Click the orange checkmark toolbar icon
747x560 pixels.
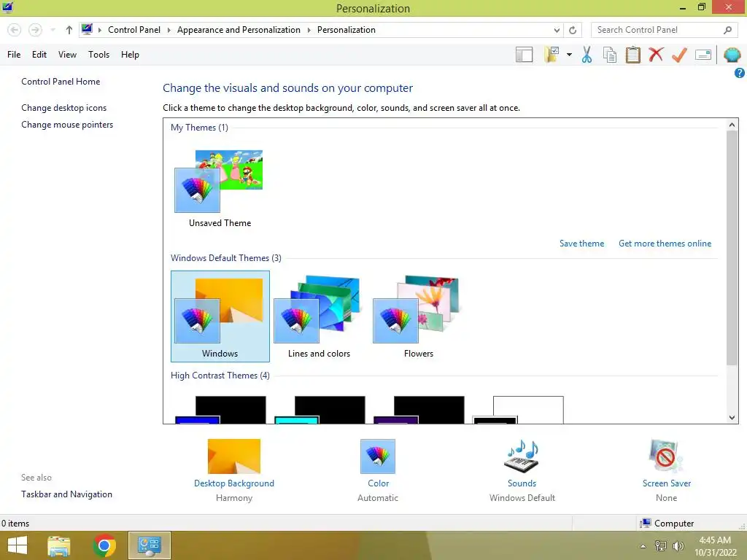tap(679, 55)
